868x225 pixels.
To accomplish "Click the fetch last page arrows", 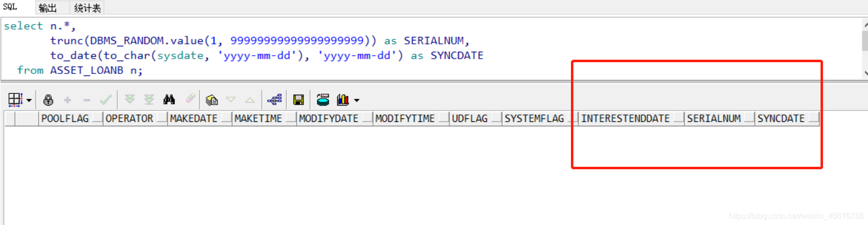I will pyautogui.click(x=149, y=100).
